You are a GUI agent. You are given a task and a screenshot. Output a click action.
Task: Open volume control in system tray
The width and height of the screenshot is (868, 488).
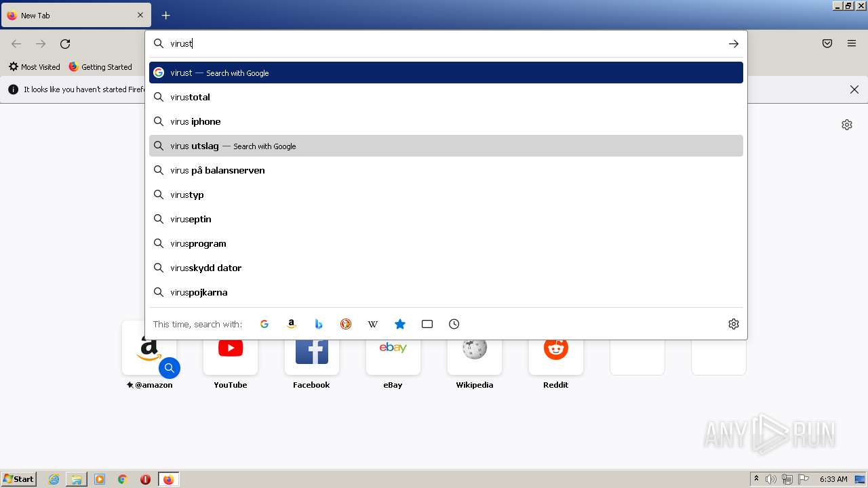point(771,479)
